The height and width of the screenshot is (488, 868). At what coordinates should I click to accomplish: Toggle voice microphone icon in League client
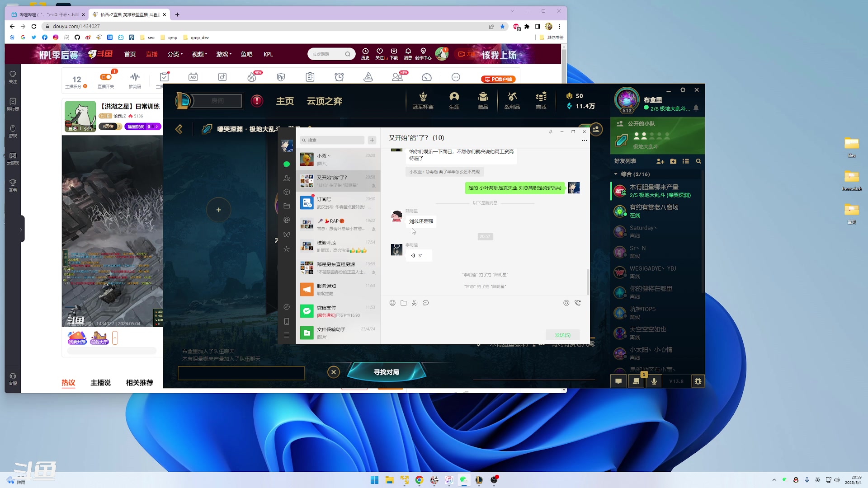coord(654,381)
